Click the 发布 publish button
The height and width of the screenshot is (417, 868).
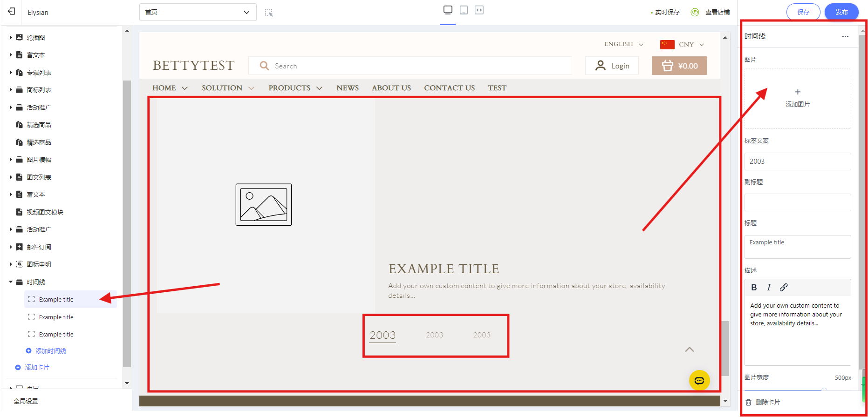[841, 12]
